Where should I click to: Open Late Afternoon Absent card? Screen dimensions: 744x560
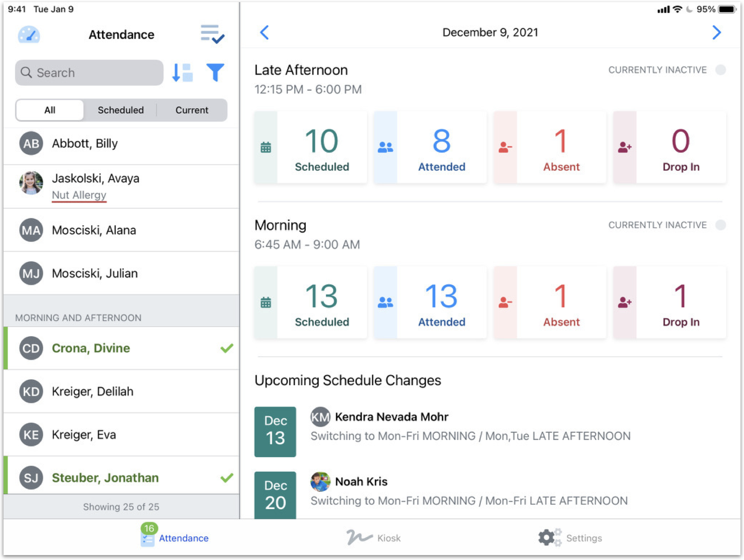pos(550,147)
